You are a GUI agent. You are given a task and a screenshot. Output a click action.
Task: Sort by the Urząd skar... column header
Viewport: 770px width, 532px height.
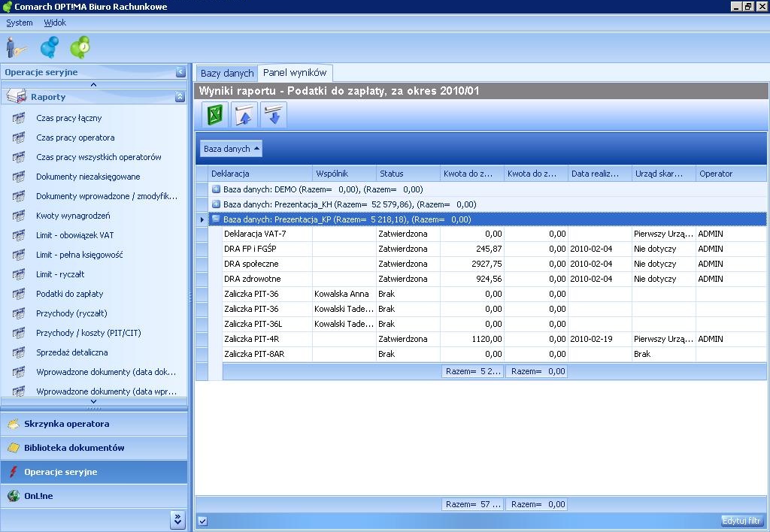[664, 174]
